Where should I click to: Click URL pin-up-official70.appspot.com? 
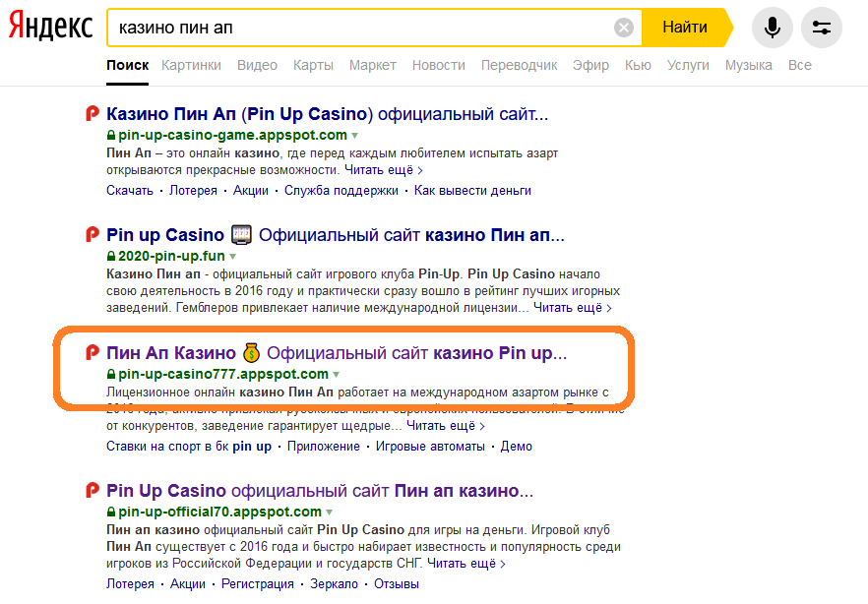(219, 512)
